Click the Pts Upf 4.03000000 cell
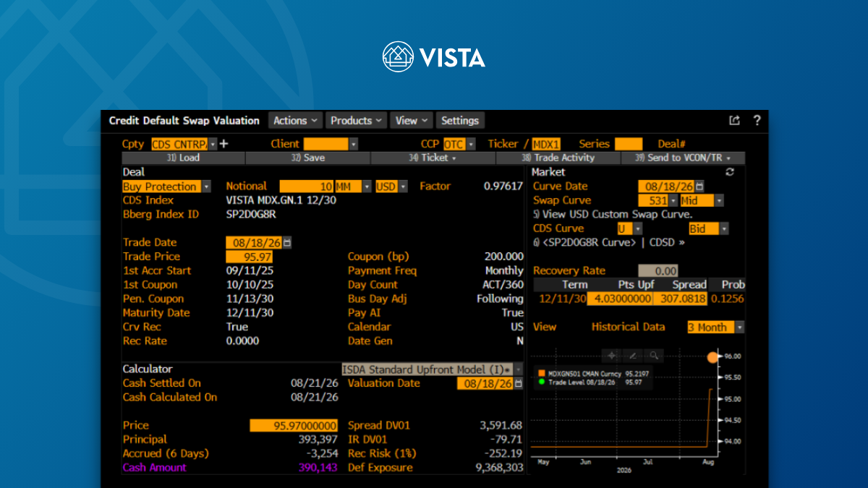868x488 pixels. coord(620,299)
